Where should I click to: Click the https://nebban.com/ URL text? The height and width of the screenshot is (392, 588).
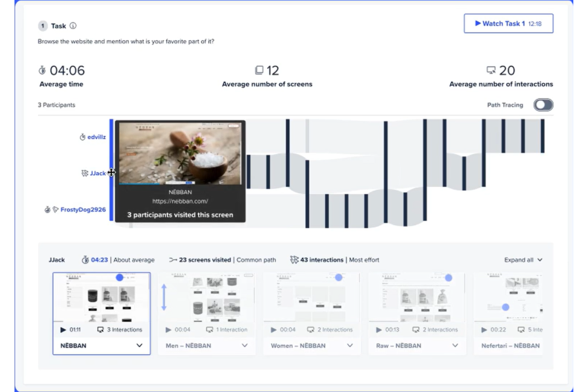180,201
